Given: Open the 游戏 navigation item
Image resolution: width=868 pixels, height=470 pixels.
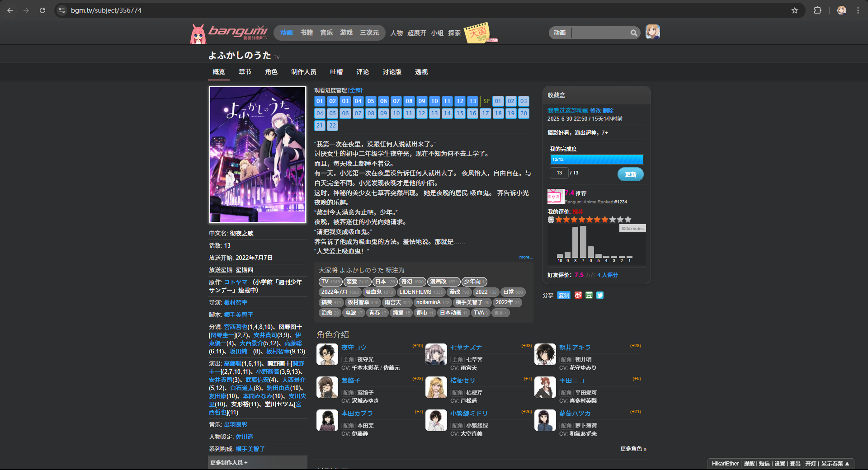Looking at the screenshot, I should coord(346,33).
